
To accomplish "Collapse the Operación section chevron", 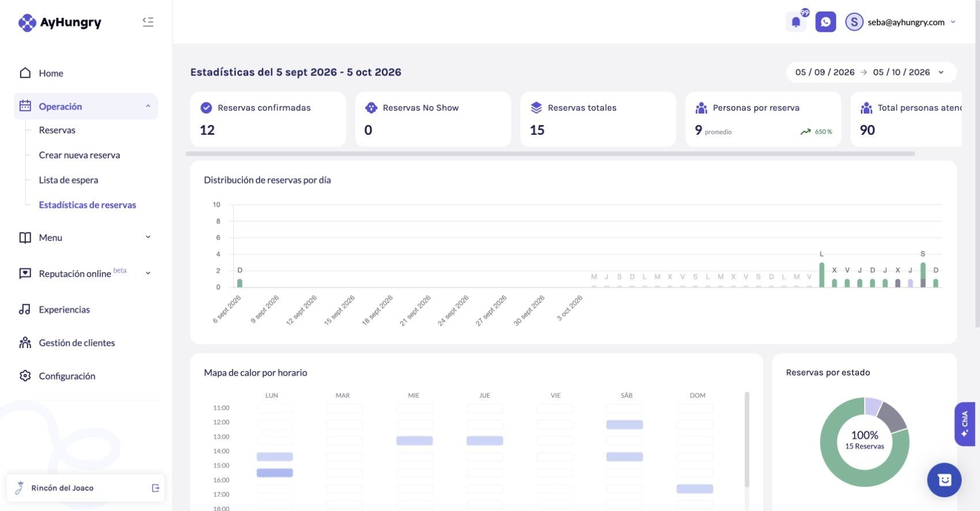I will click(148, 106).
